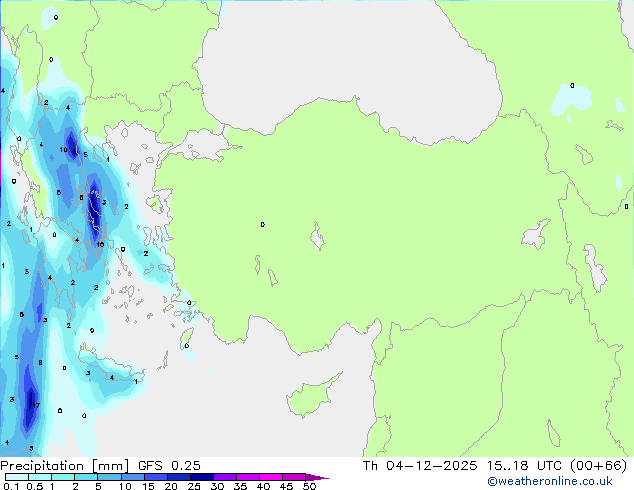Viewport: 634px width, 490px height.
Task: Click the 40–45 mm magenta legend swatch
Action: click(x=271, y=477)
